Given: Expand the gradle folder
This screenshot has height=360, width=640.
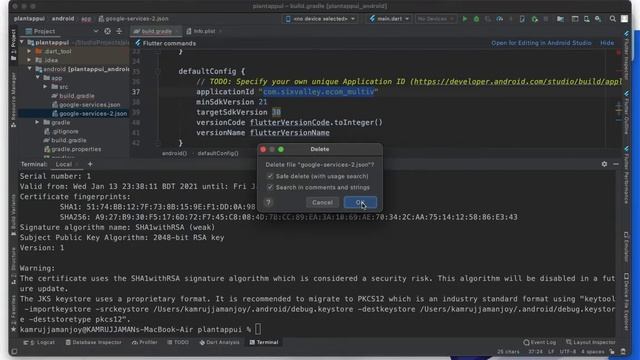Looking at the screenshot, I should (x=37, y=122).
